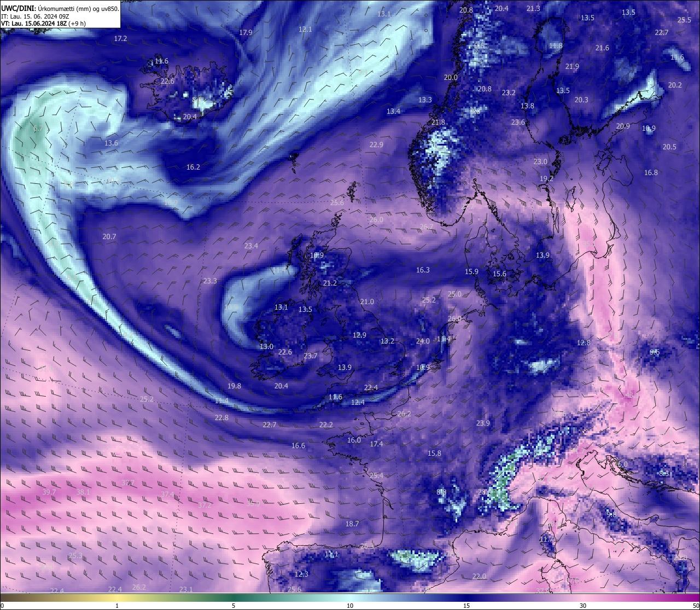This screenshot has height=610, width=700.
Task: Click the map value 21.0
Action: coord(367,302)
